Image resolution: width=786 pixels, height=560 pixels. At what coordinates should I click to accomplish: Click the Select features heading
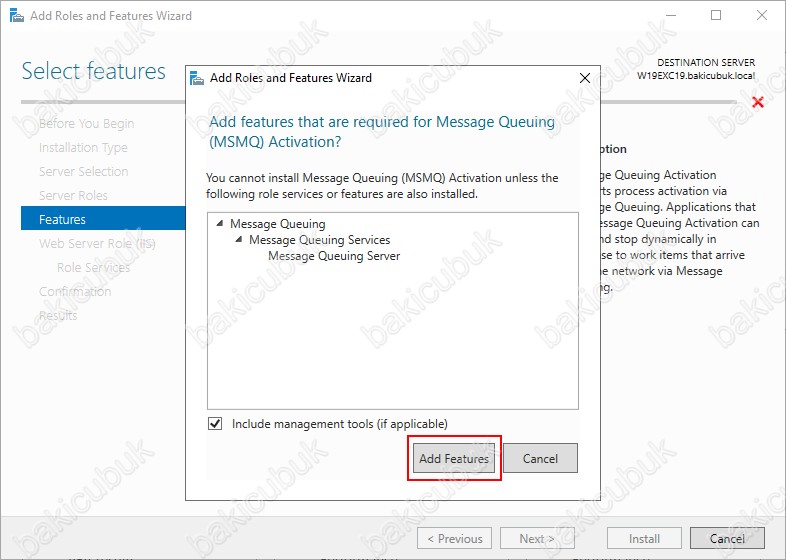pyautogui.click(x=94, y=71)
